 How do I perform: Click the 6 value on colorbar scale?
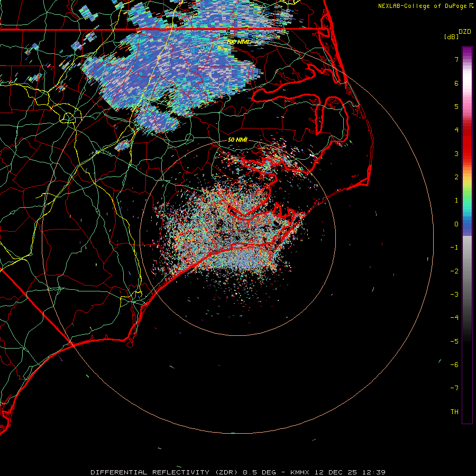point(456,83)
